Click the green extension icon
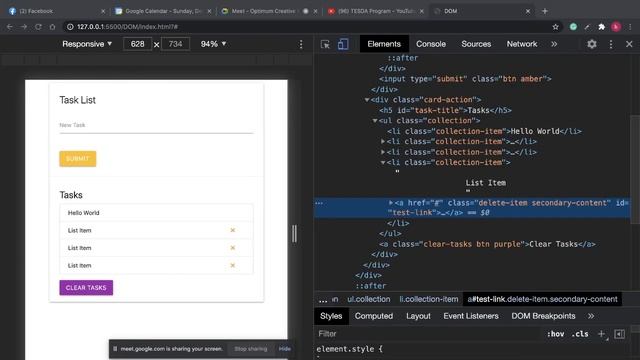The image size is (640, 360). (x=573, y=27)
